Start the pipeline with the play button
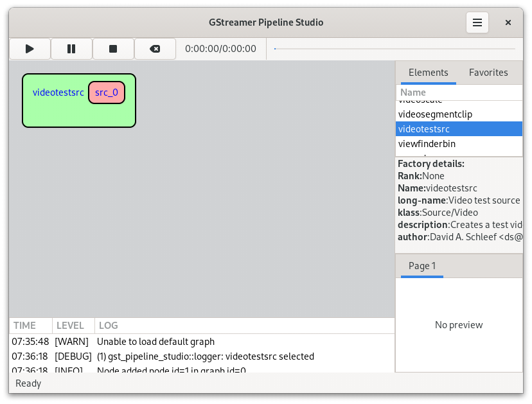This screenshot has height=404, width=532. click(30, 49)
